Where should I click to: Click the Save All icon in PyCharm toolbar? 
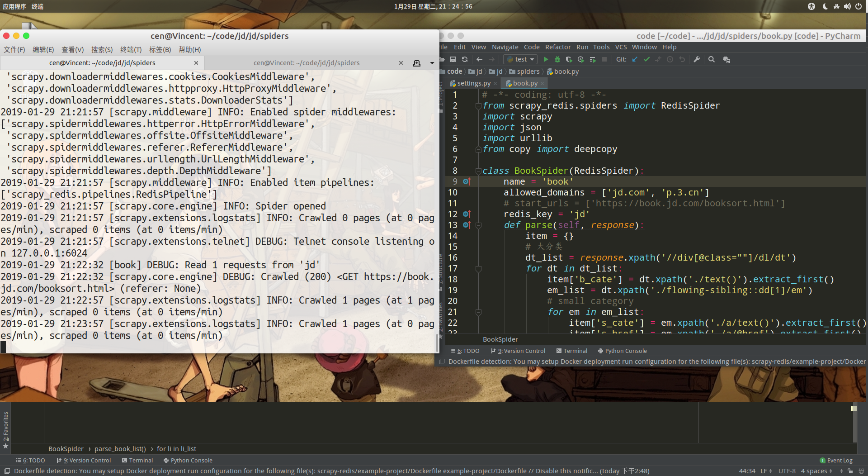click(453, 59)
